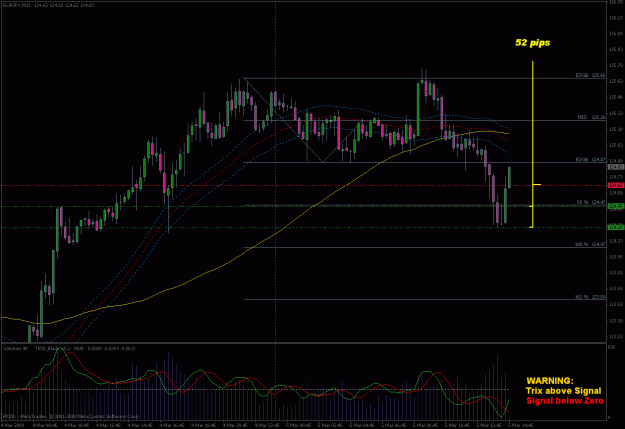The image size is (625, 429).
Task: Click the 'MID 125.26' level label
Action: tap(592, 117)
